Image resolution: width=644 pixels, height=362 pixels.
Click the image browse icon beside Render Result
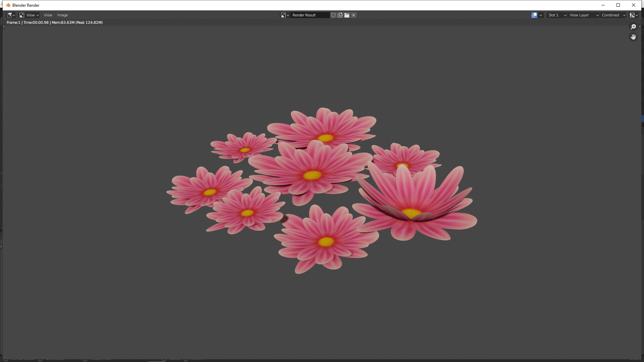[285, 15]
